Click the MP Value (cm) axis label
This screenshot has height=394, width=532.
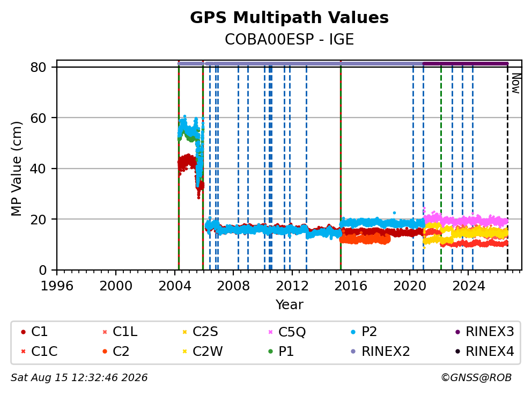(16, 169)
